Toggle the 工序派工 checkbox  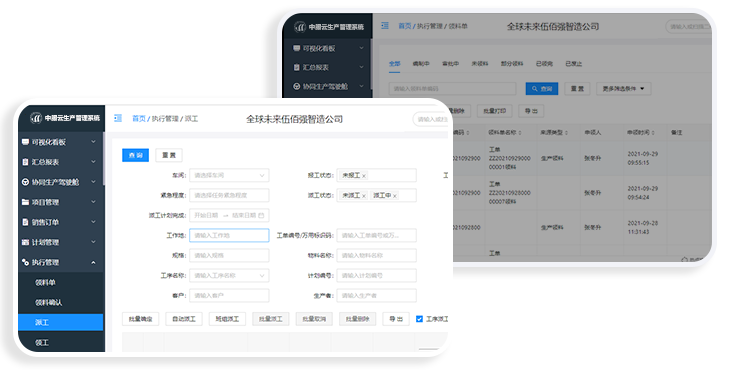click(x=419, y=319)
